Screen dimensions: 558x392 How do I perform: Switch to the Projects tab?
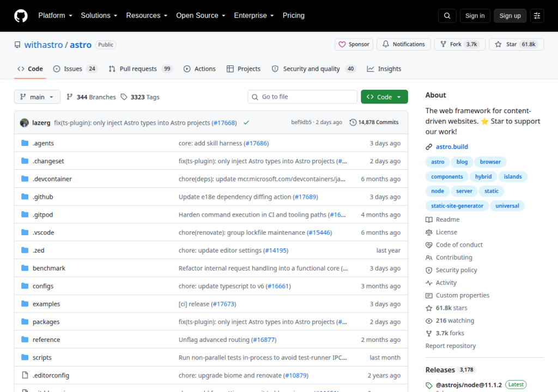click(244, 69)
